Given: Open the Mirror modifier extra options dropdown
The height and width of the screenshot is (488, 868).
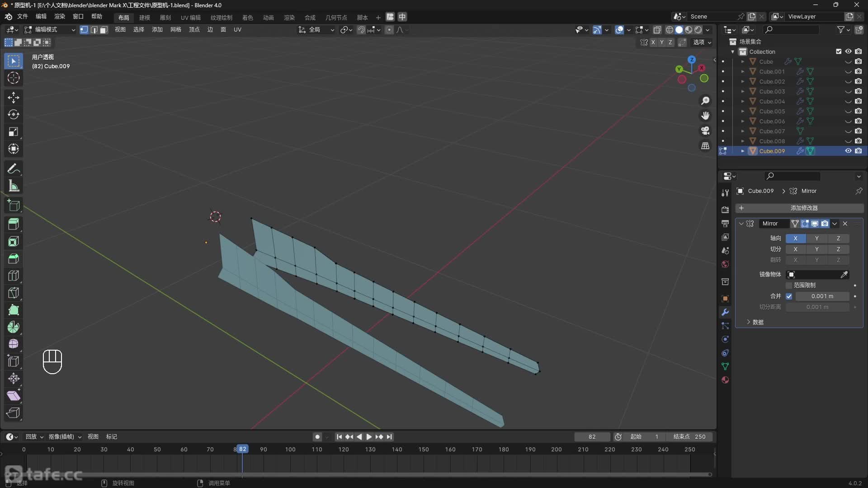Looking at the screenshot, I should [835, 224].
